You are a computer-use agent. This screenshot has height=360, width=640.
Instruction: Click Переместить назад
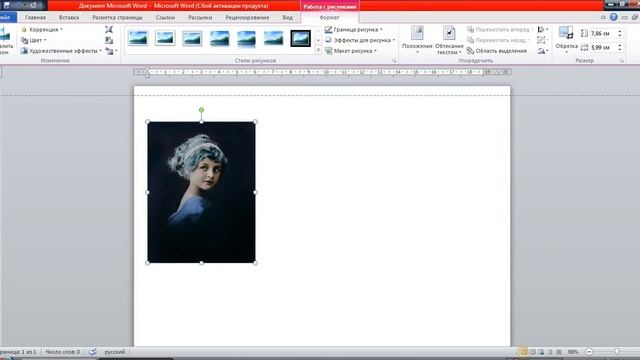498,40
